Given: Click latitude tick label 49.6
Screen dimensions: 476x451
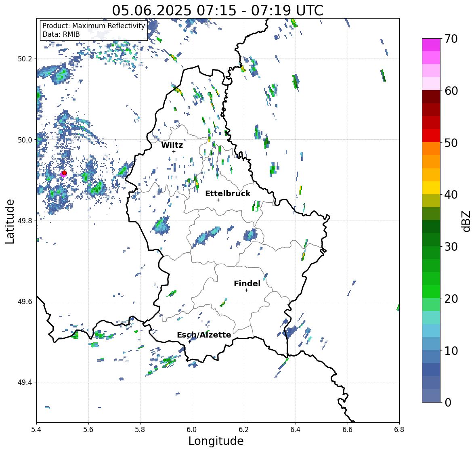Looking at the screenshot, I should [25, 301].
